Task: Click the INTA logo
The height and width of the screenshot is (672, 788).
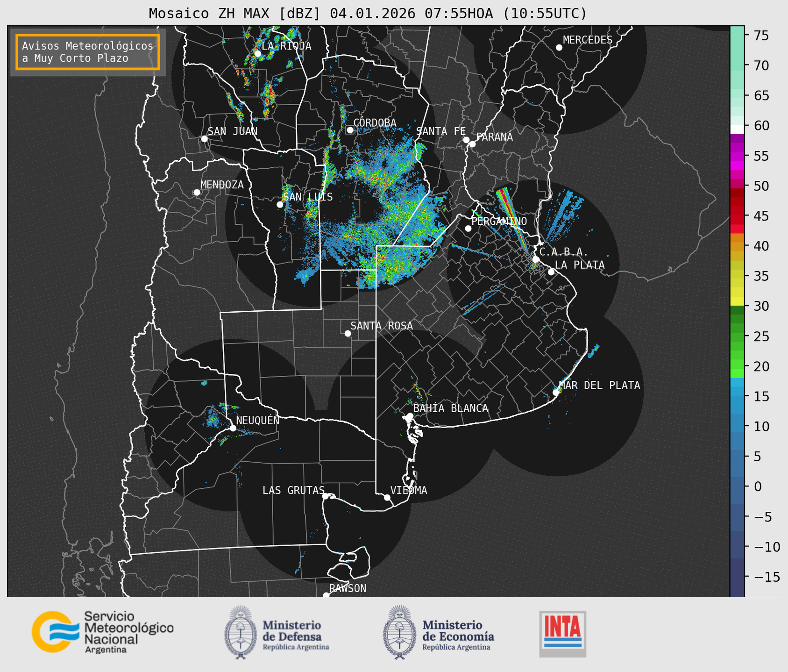Action: point(562,634)
